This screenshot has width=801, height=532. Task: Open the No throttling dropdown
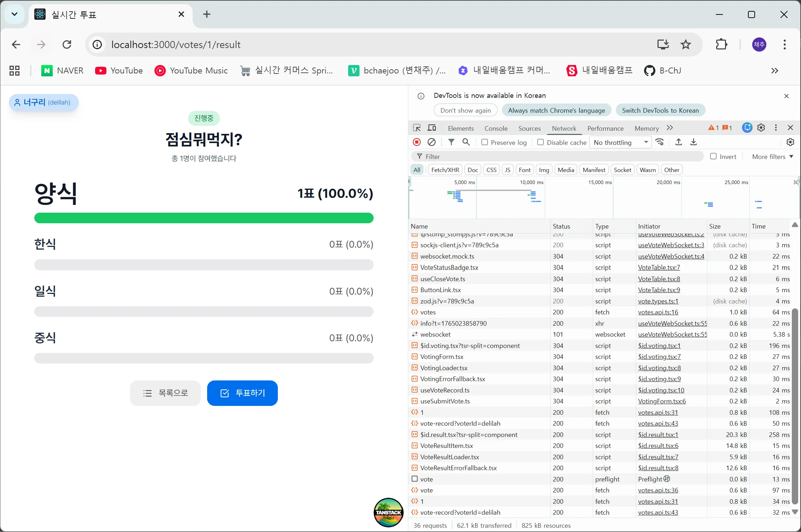pyautogui.click(x=620, y=142)
